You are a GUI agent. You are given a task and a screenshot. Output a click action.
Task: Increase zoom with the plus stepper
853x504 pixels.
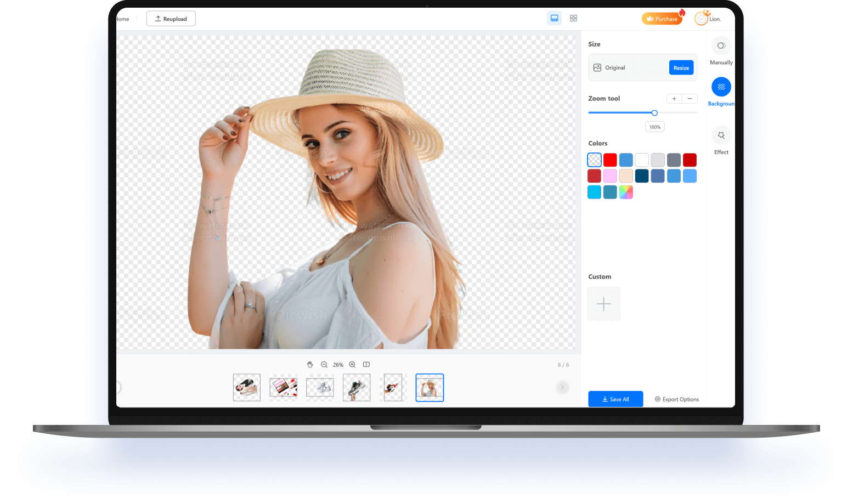674,99
